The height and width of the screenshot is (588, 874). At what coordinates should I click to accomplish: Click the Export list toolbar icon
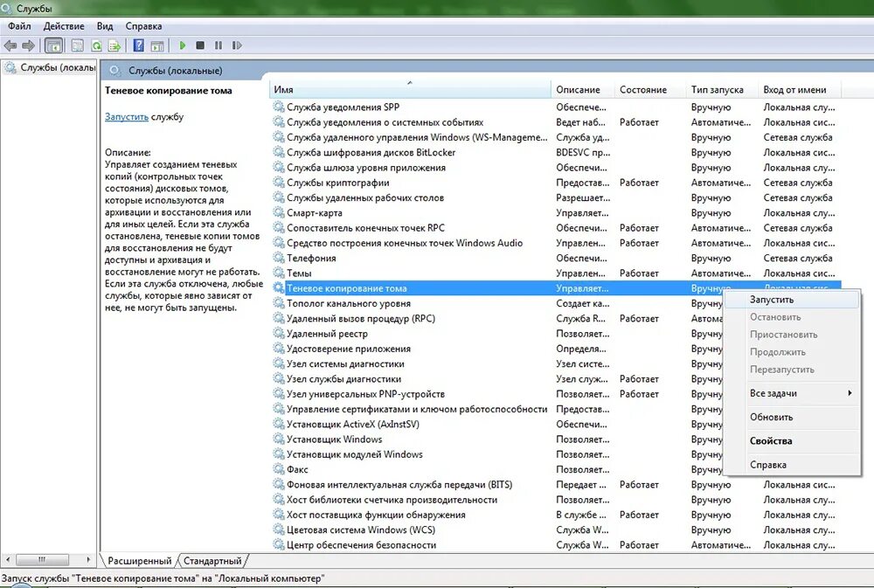click(x=114, y=45)
